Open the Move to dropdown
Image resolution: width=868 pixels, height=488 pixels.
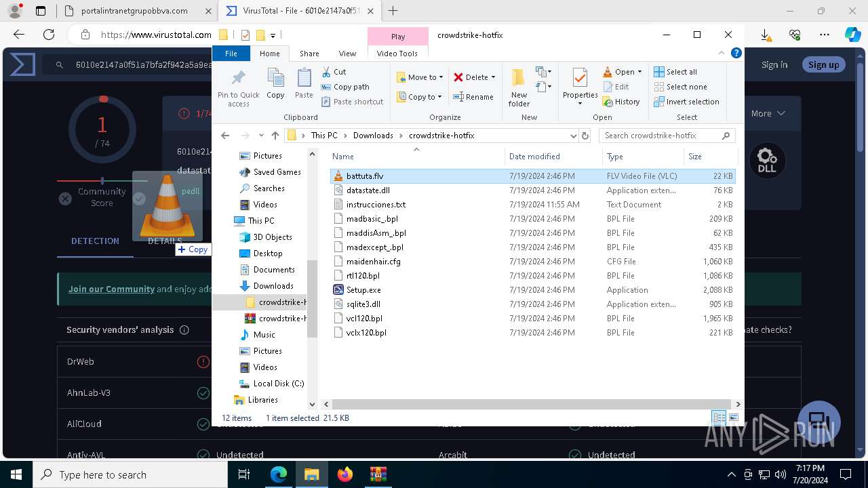coord(420,77)
